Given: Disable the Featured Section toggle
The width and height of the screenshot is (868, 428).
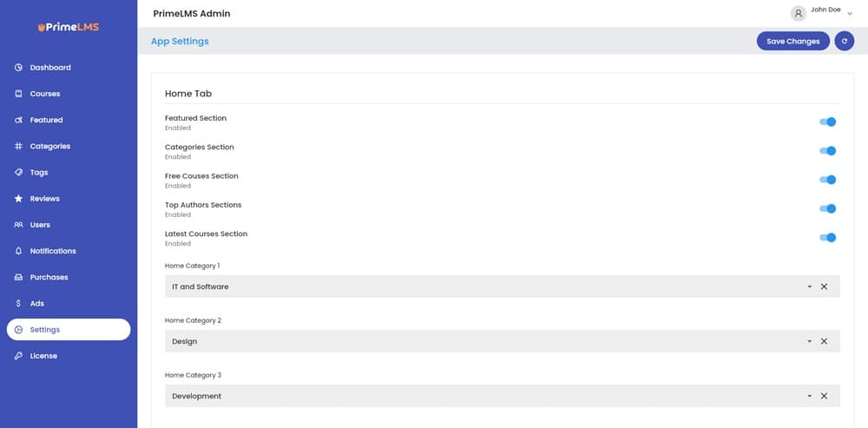Looking at the screenshot, I should pyautogui.click(x=828, y=122).
